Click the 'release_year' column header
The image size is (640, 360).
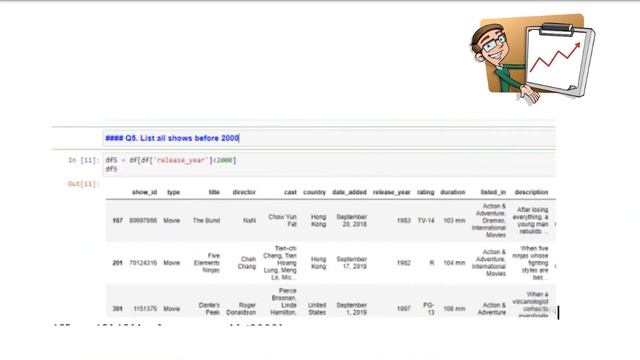click(391, 192)
